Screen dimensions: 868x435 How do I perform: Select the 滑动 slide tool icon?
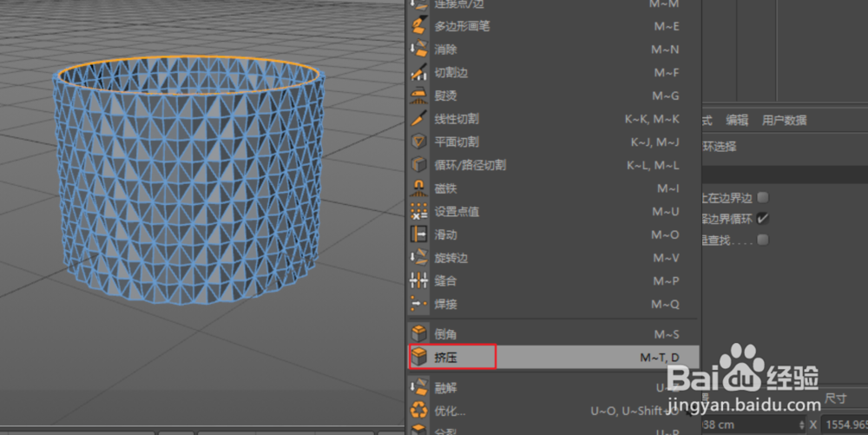coord(418,234)
